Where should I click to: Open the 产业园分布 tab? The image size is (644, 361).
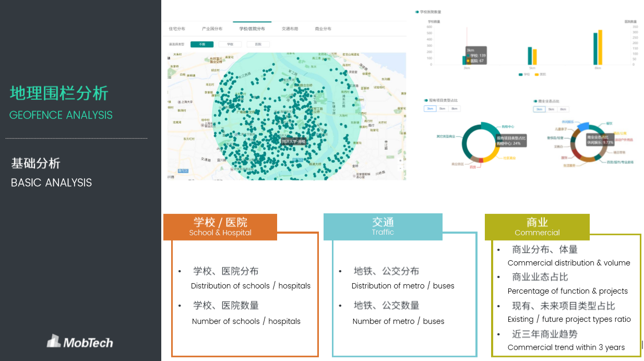point(212,29)
